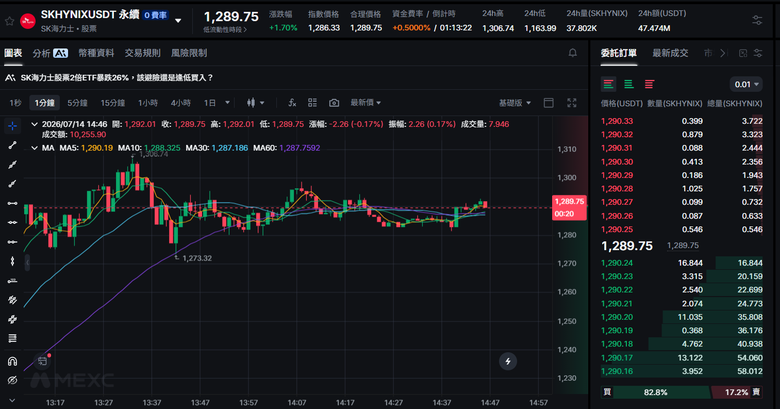Screen dimensions: 780x409
Task: Open order book precision 0.01 dropdown
Action: [x=746, y=84]
